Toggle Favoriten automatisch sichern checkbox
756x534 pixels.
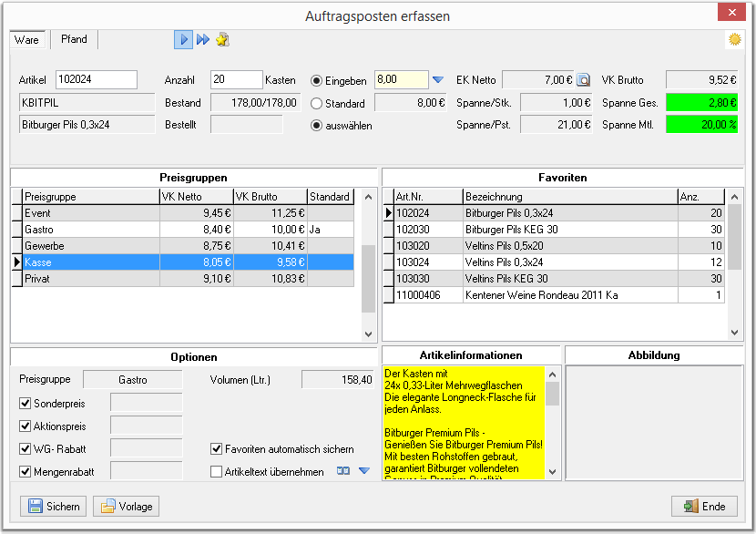pyautogui.click(x=217, y=448)
